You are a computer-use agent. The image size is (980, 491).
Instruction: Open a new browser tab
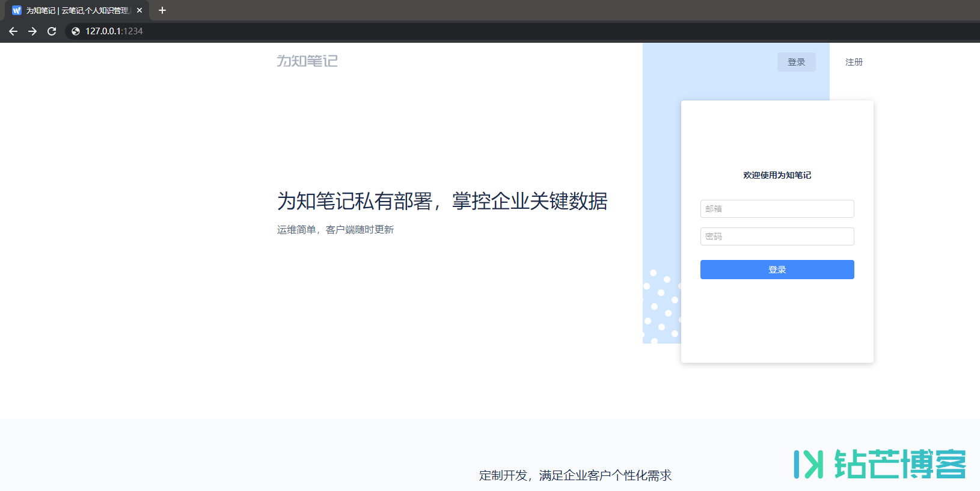click(x=162, y=10)
